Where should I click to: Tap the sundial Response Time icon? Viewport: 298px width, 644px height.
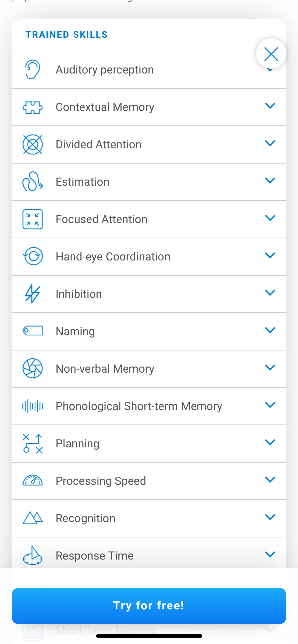tap(33, 555)
